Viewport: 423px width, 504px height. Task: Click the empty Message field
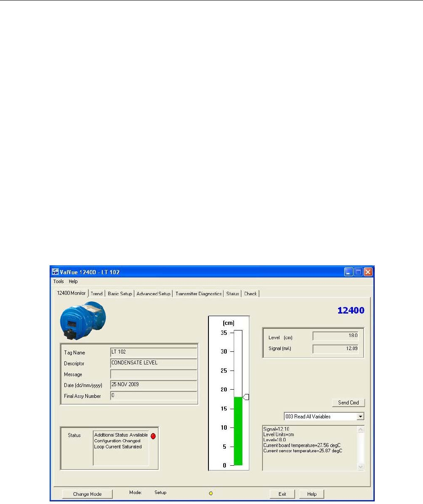(154, 374)
